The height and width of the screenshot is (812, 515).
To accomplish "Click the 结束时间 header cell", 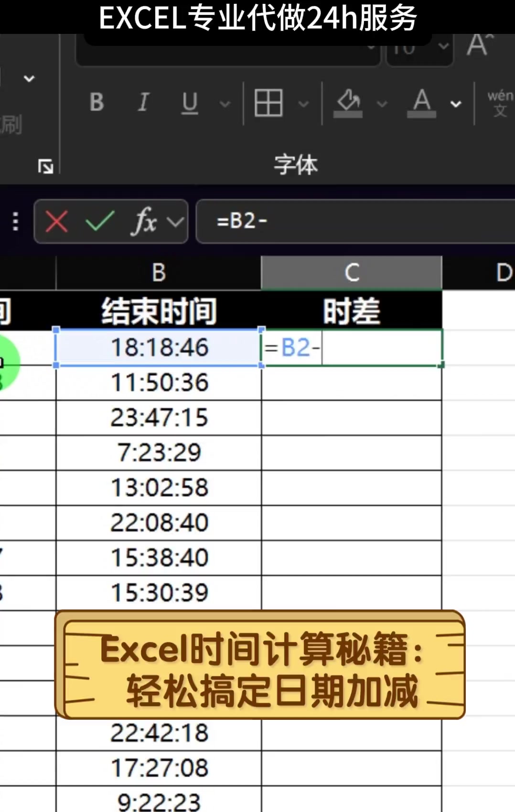I will tap(159, 311).
